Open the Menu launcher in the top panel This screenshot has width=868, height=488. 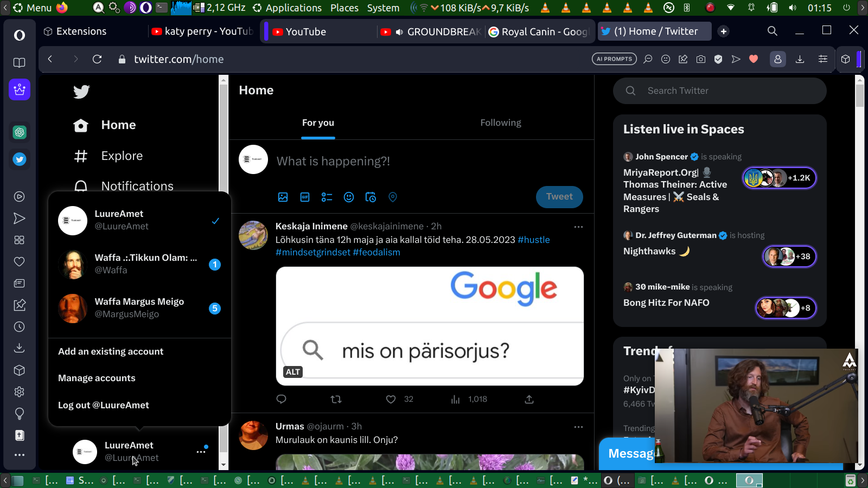32,8
